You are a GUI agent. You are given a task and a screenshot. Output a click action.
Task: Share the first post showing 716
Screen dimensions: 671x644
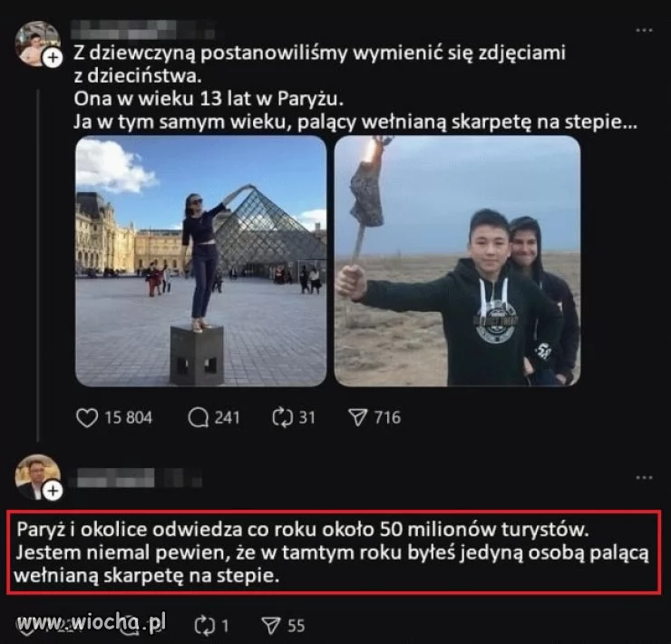[358, 417]
